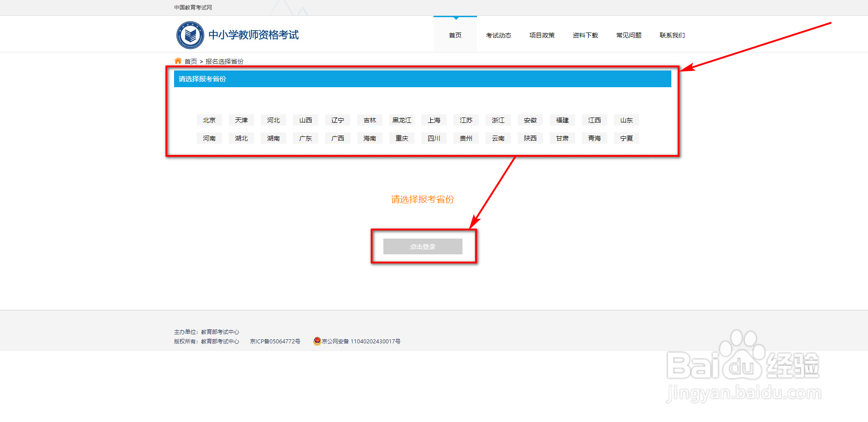Click the 京ICP备05064772号 filing link

pyautogui.click(x=274, y=341)
